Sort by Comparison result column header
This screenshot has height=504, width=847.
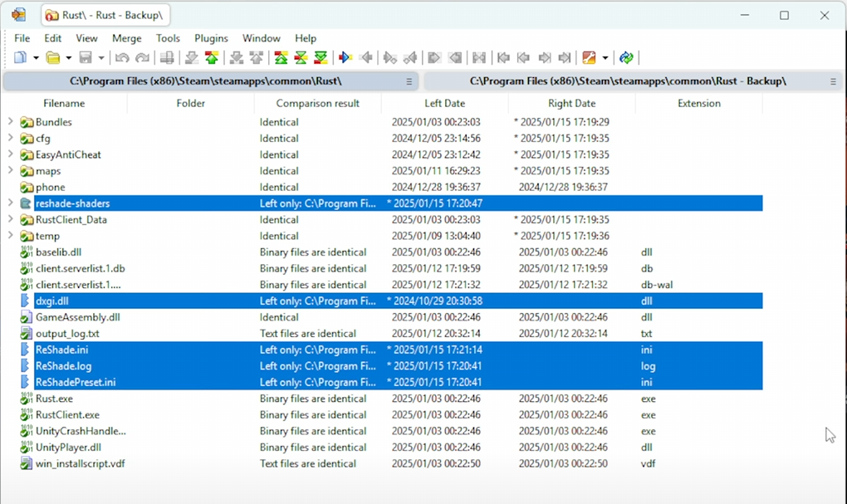pos(317,103)
